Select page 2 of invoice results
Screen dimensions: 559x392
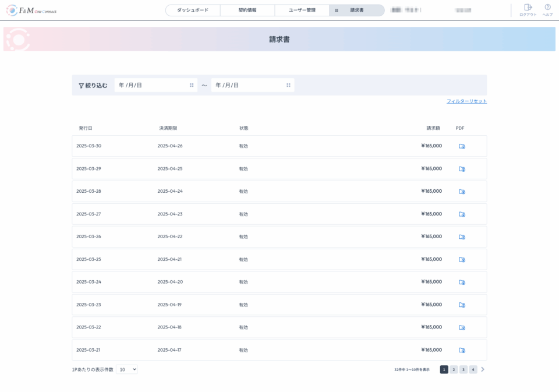click(x=453, y=369)
